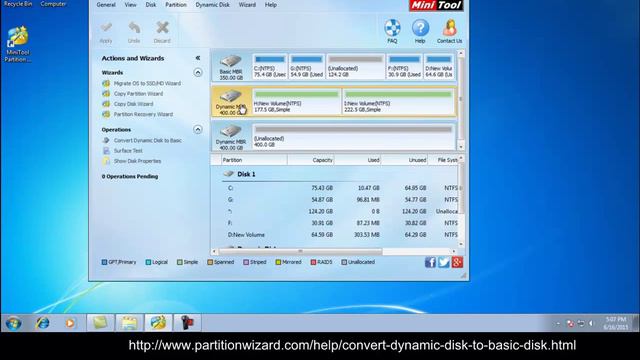This screenshot has height=360, width=640.
Task: Click the taskbar clock showing 5:07 PM
Action: pyautogui.click(x=616, y=323)
